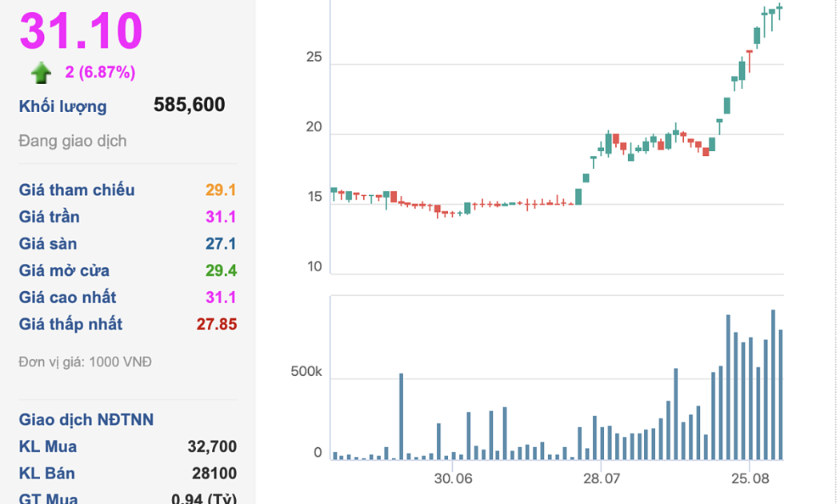This screenshot has height=504, width=840.
Task: Click the KL Mua value 32,700
Action: [212, 447]
